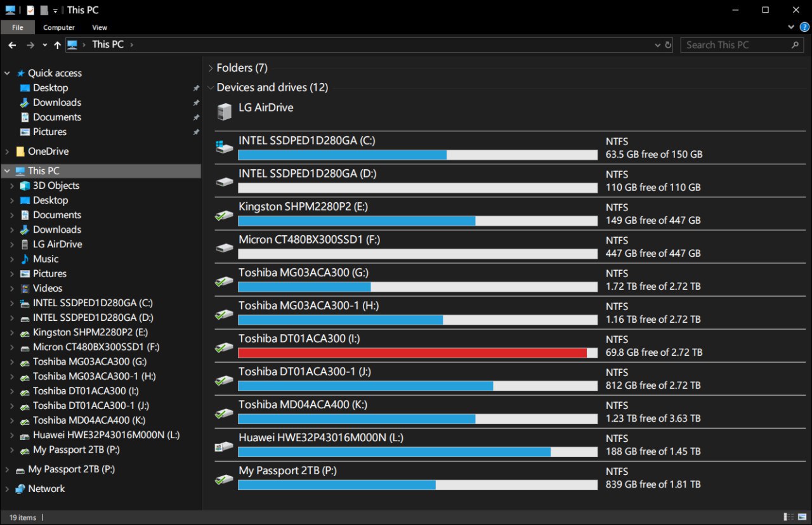Open the recent locations dropdown arrow

point(44,45)
